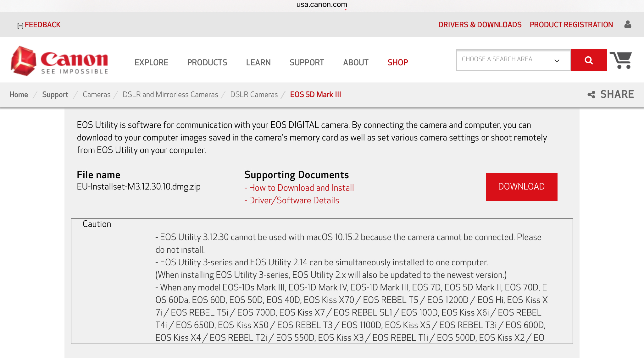
Task: Open the SUPPORT navigation menu
Action: tap(307, 63)
